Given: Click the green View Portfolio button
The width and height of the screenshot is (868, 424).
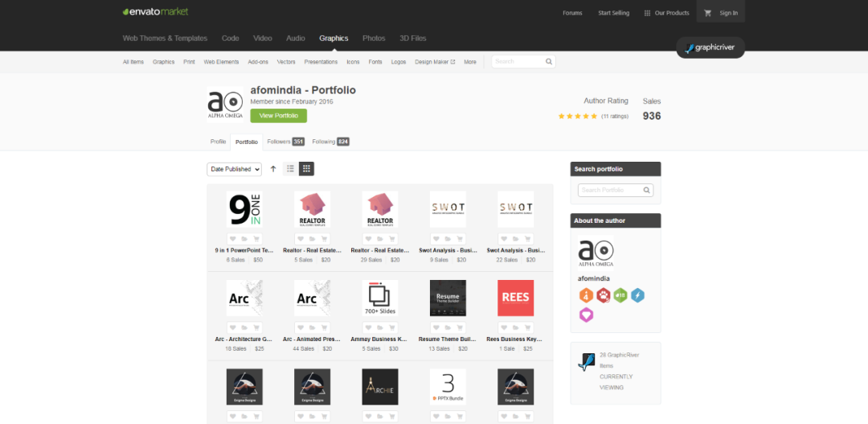Looking at the screenshot, I should coord(278,116).
